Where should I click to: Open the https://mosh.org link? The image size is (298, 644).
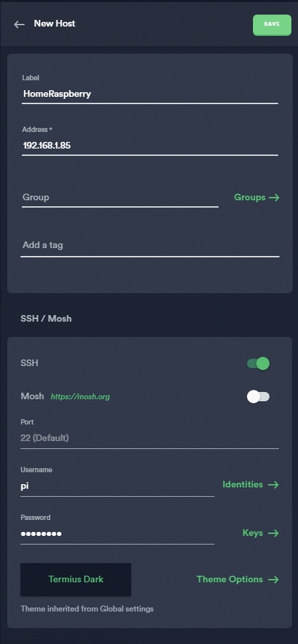pos(80,397)
